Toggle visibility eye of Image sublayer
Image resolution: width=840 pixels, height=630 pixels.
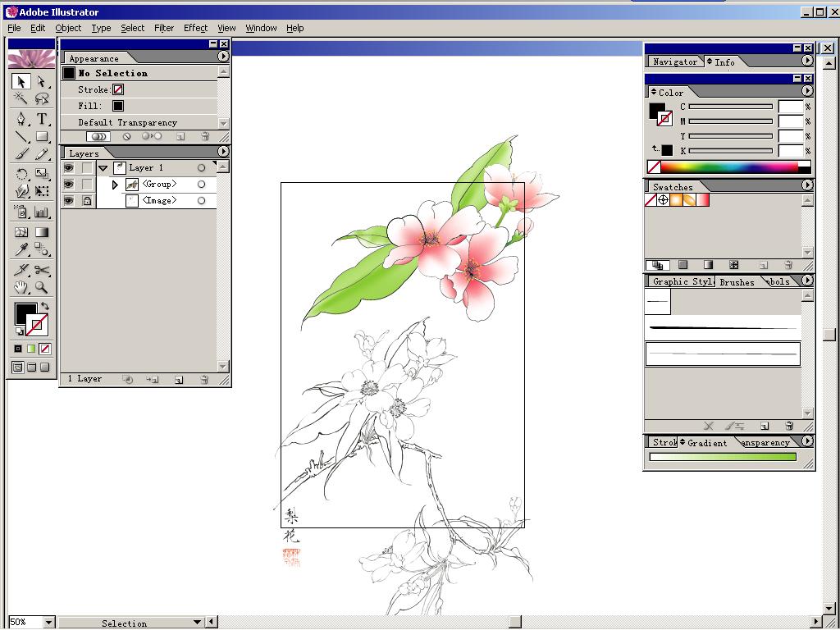(69, 201)
